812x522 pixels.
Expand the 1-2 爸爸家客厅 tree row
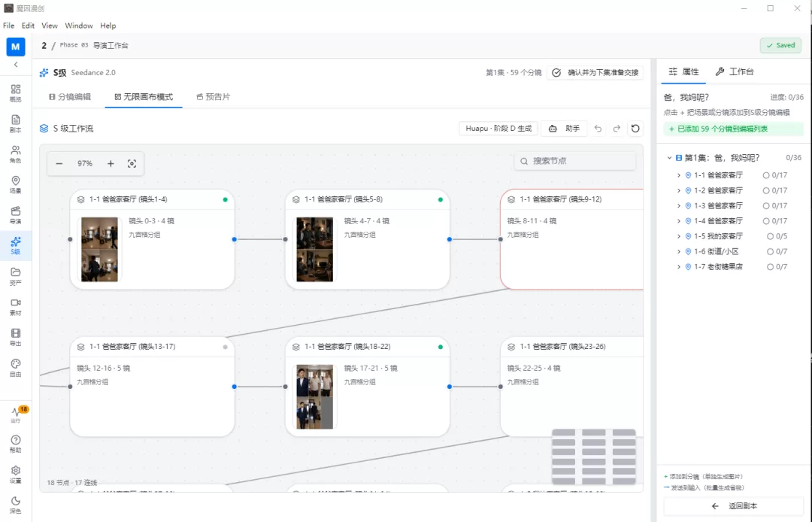click(x=679, y=190)
